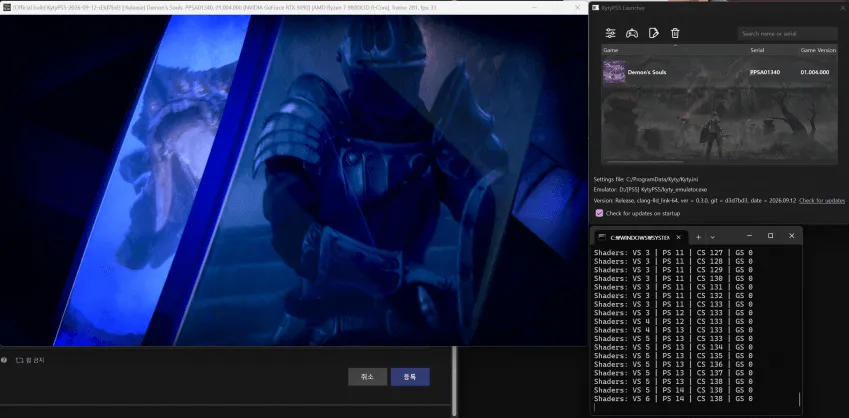
Task: Close the C:\WINDOWS\SYSTEM terminal tab
Action: tap(678, 237)
